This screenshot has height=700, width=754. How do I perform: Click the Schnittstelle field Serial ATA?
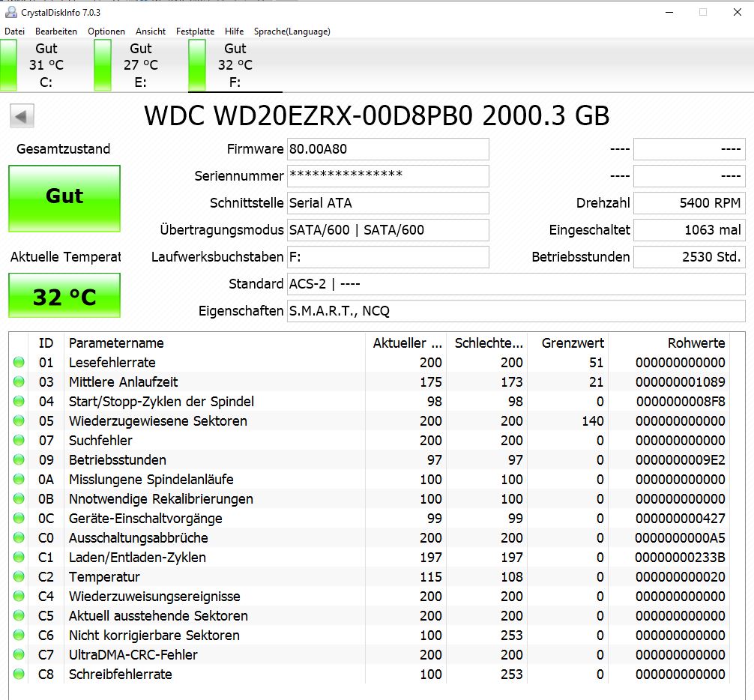pyautogui.click(x=388, y=203)
